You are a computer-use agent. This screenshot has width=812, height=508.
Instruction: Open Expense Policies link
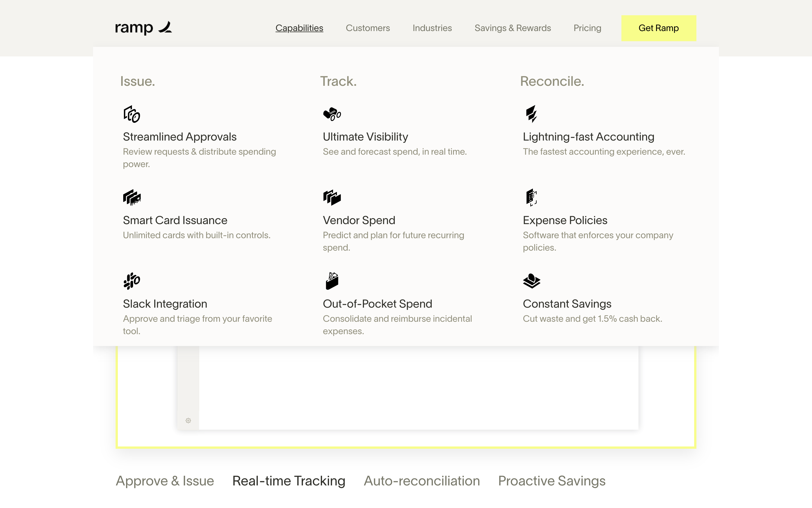click(x=565, y=220)
